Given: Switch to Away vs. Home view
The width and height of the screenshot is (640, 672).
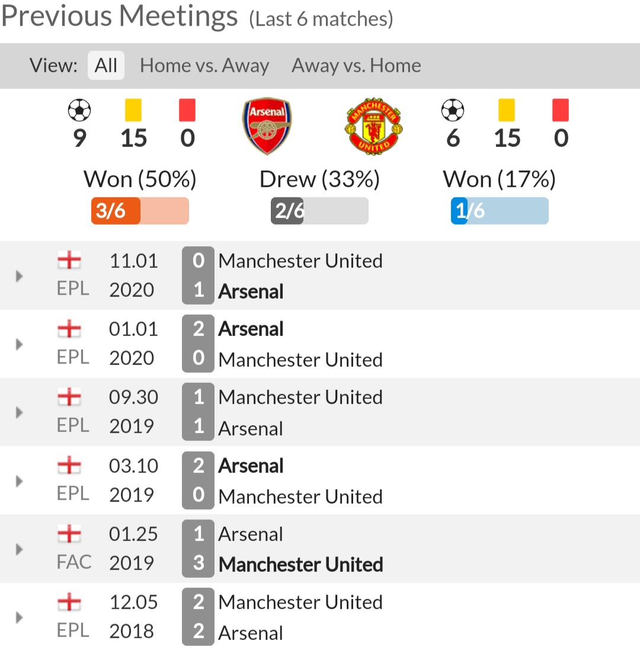Looking at the screenshot, I should pos(356,66).
